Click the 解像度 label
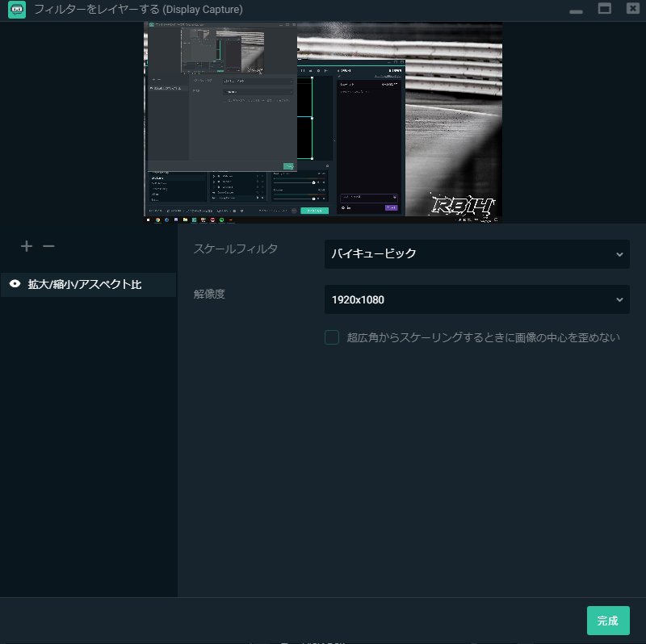The width and height of the screenshot is (646, 644). (x=209, y=294)
